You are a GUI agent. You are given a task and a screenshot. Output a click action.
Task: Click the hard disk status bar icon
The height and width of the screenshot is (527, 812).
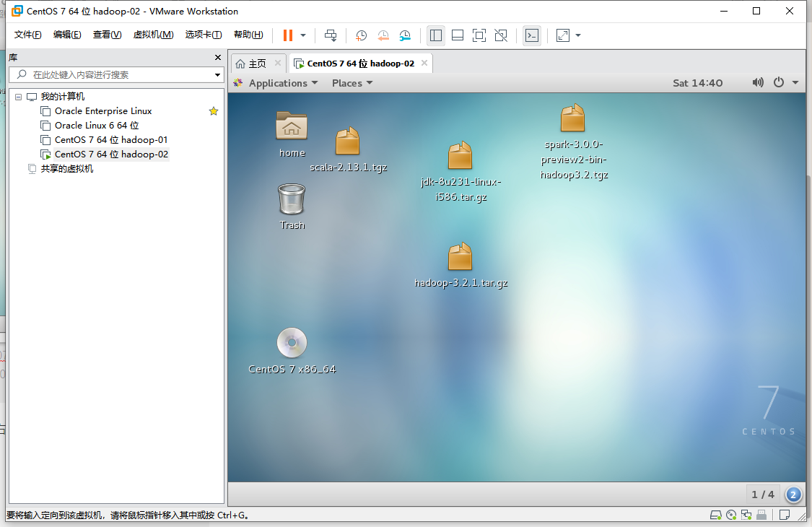click(x=716, y=515)
